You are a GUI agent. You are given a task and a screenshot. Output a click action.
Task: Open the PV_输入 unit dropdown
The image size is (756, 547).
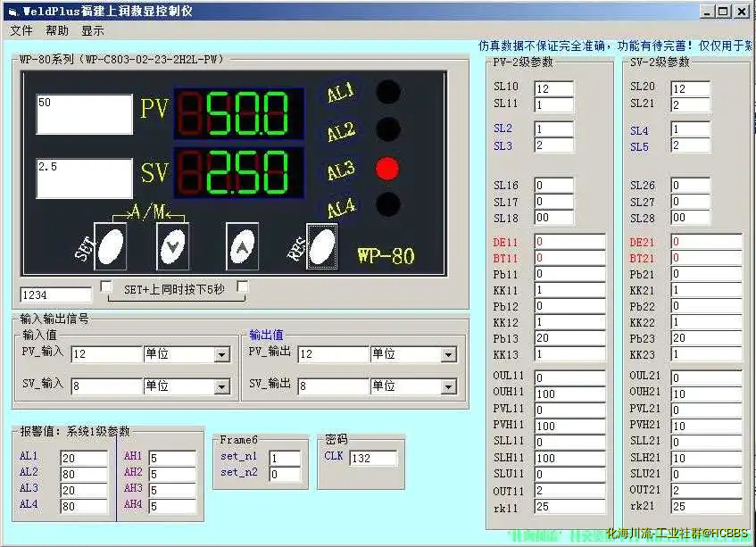221,355
